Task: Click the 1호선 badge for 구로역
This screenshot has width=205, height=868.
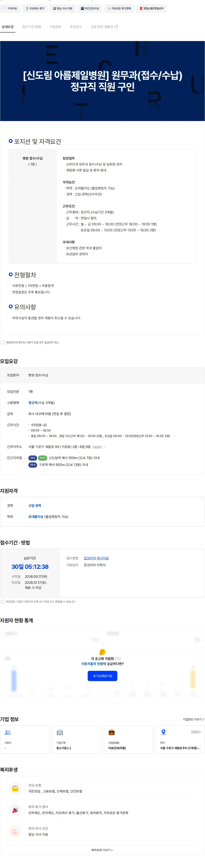Action: point(33,465)
